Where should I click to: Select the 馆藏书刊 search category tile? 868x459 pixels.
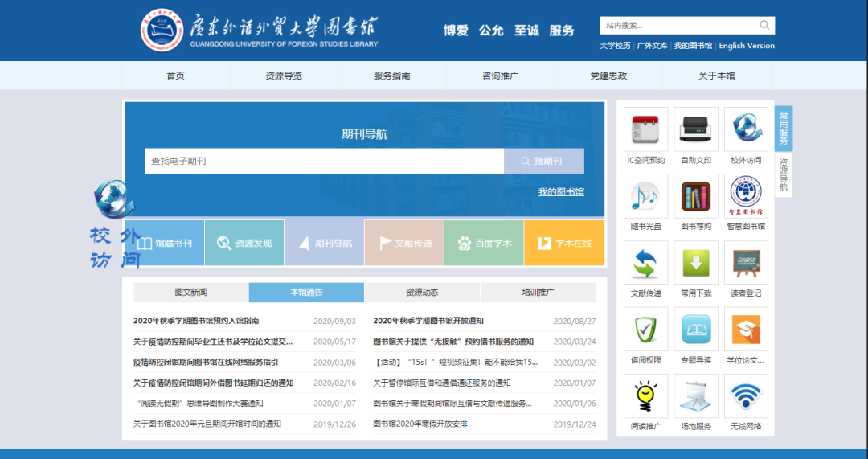click(x=164, y=243)
